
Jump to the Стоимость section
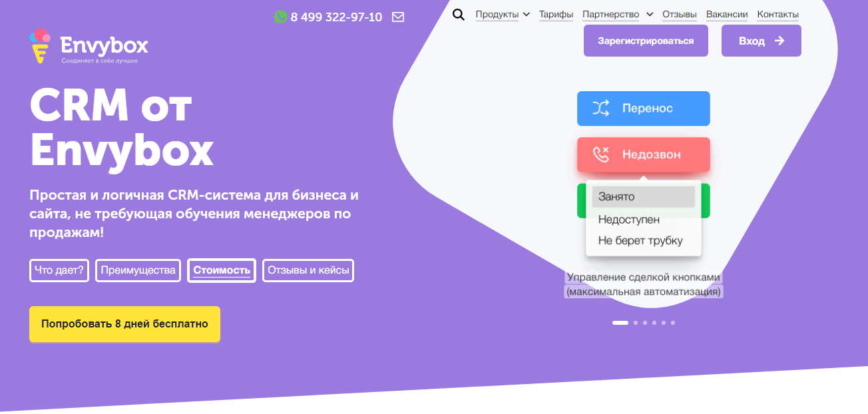pyautogui.click(x=222, y=270)
